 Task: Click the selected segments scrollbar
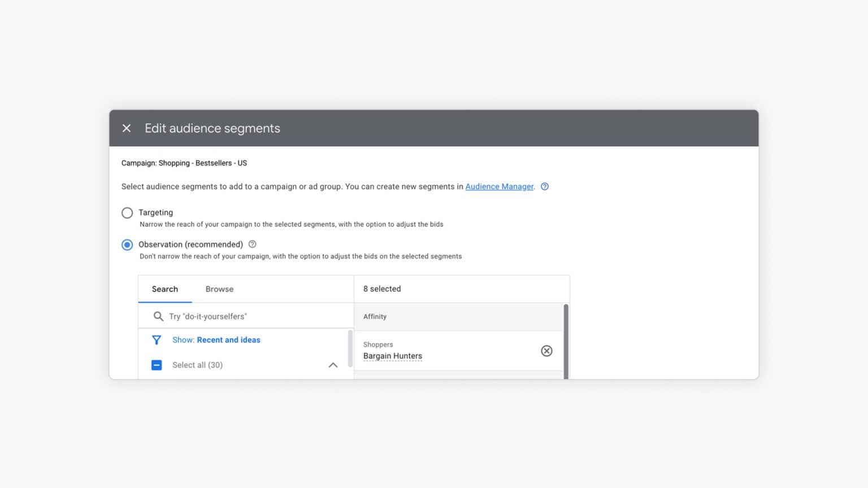pos(566,339)
